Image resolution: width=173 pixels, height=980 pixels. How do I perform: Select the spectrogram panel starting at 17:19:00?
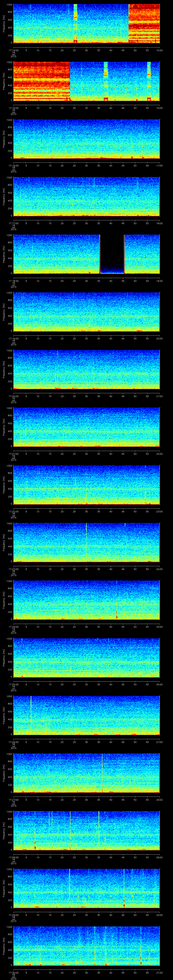[86, 312]
